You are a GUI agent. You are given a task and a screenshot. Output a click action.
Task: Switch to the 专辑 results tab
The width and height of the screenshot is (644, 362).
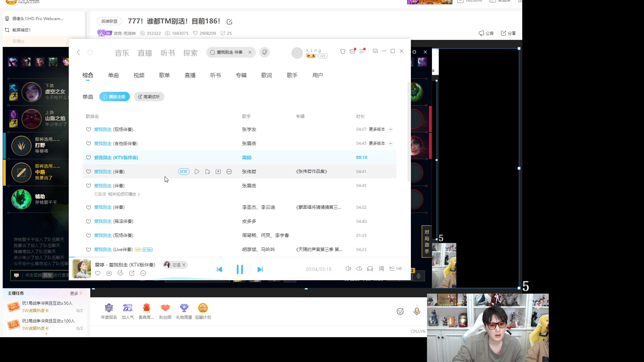(241, 75)
